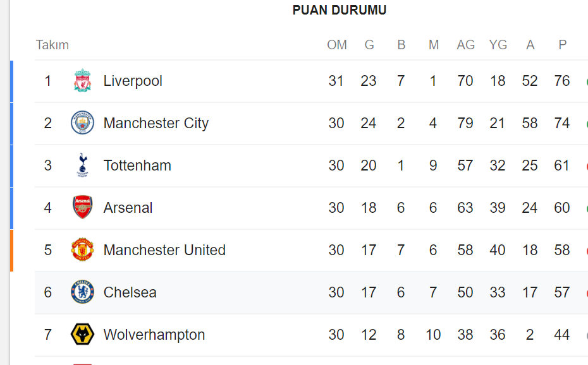Screen dimensions: 588x365
Task: Open the Chelsea team name link
Action: pos(130,292)
